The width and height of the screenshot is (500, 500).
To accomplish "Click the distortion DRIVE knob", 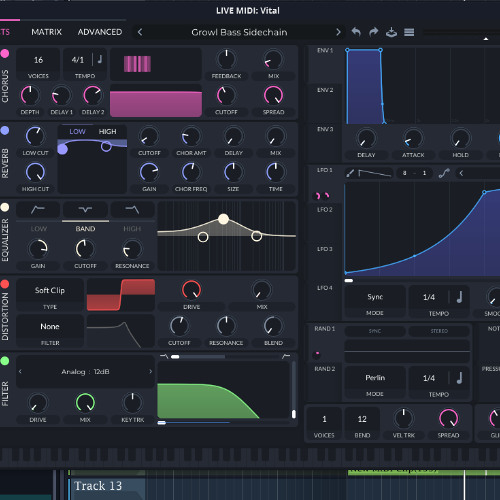I will [x=192, y=290].
